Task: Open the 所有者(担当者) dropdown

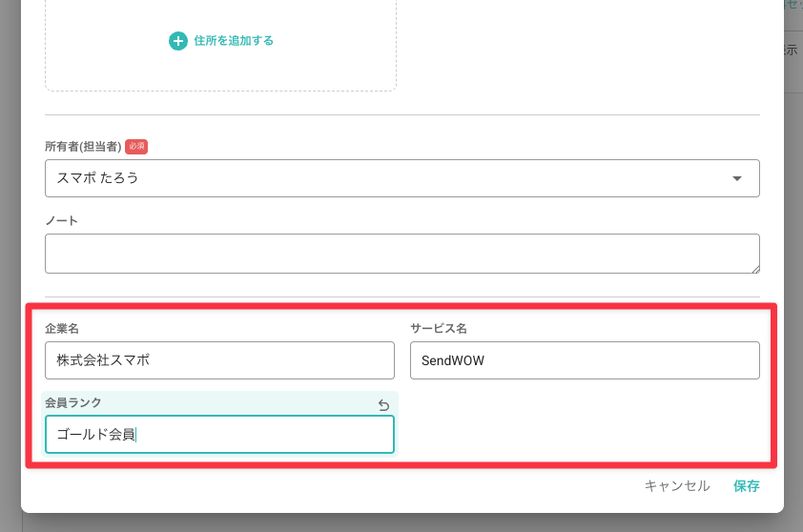Action: click(402, 178)
